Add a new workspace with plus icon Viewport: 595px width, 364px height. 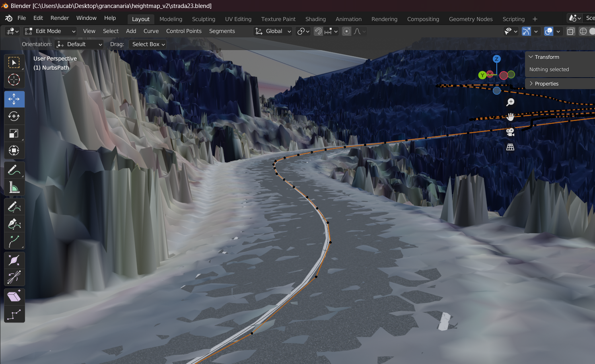[535, 19]
